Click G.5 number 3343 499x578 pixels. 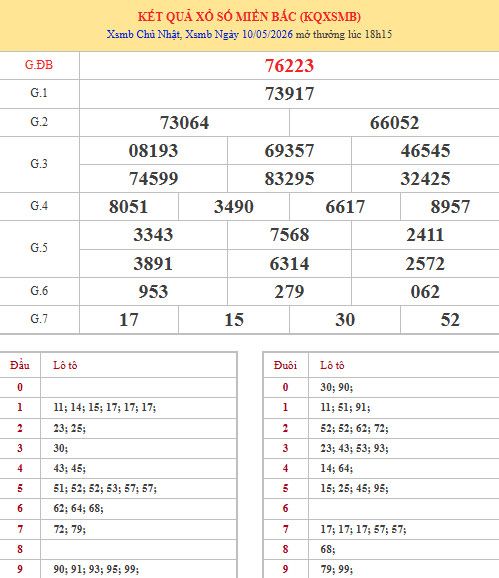point(153,235)
